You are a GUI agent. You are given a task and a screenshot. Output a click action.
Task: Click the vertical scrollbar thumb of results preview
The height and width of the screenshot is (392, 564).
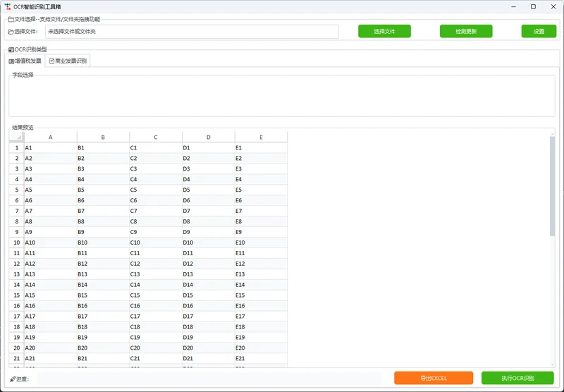[552, 186]
